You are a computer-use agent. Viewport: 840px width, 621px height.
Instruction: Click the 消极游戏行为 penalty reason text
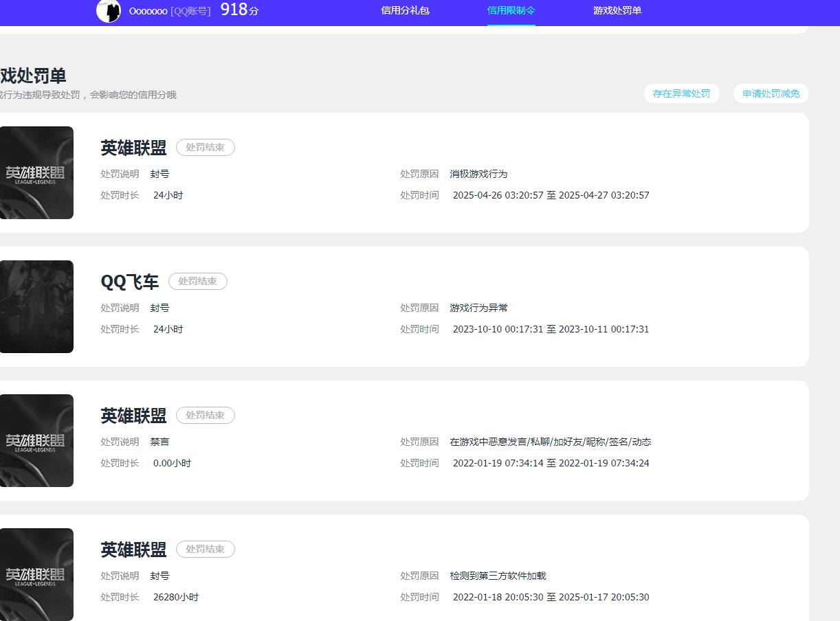pyautogui.click(x=478, y=174)
